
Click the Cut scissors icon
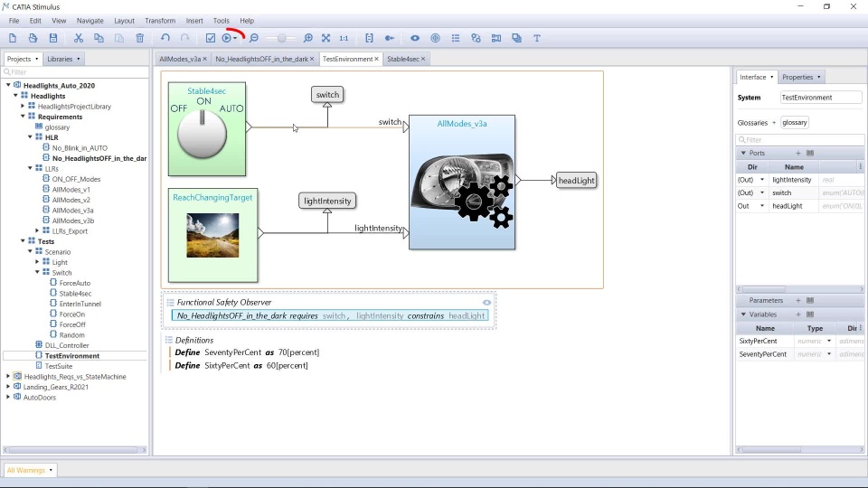[79, 38]
